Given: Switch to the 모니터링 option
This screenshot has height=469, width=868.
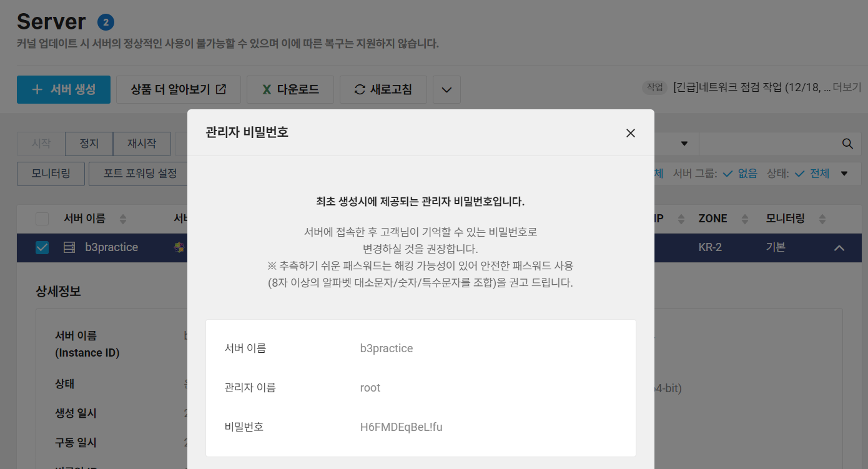Looking at the screenshot, I should [50, 174].
